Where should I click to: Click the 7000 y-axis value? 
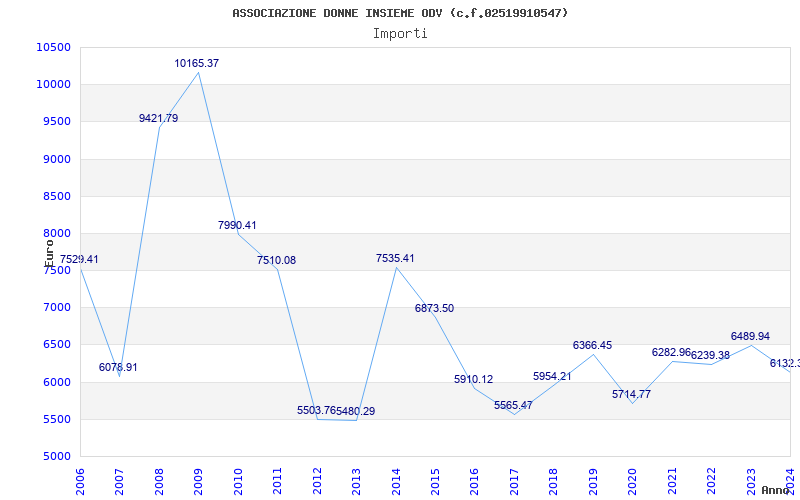click(x=56, y=308)
